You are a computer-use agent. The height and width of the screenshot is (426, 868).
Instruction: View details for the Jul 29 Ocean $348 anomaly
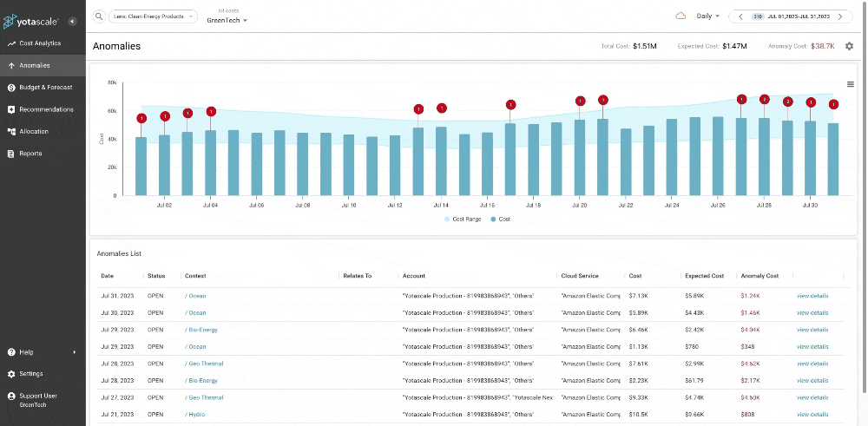click(812, 347)
